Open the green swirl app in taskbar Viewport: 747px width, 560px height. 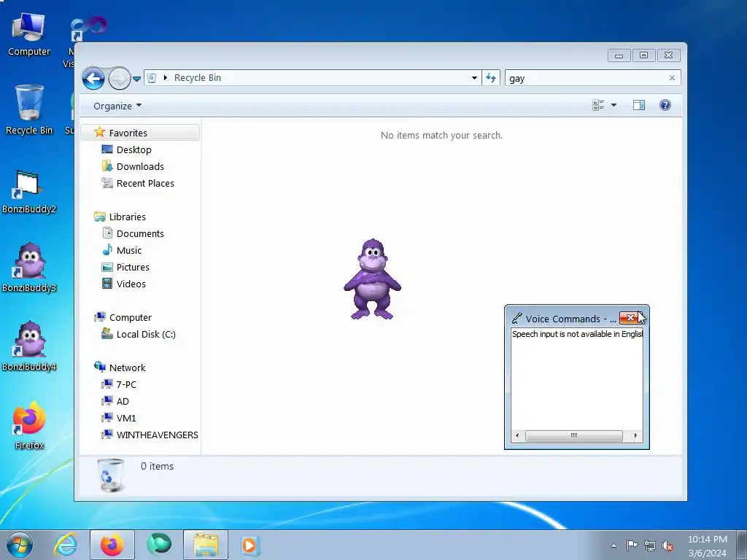[158, 545]
